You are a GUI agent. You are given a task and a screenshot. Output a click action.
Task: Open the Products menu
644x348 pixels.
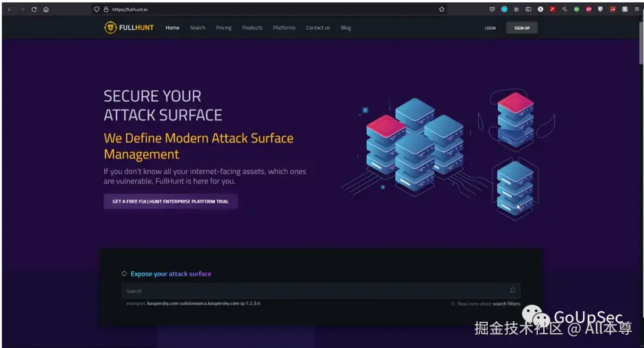[x=252, y=28]
